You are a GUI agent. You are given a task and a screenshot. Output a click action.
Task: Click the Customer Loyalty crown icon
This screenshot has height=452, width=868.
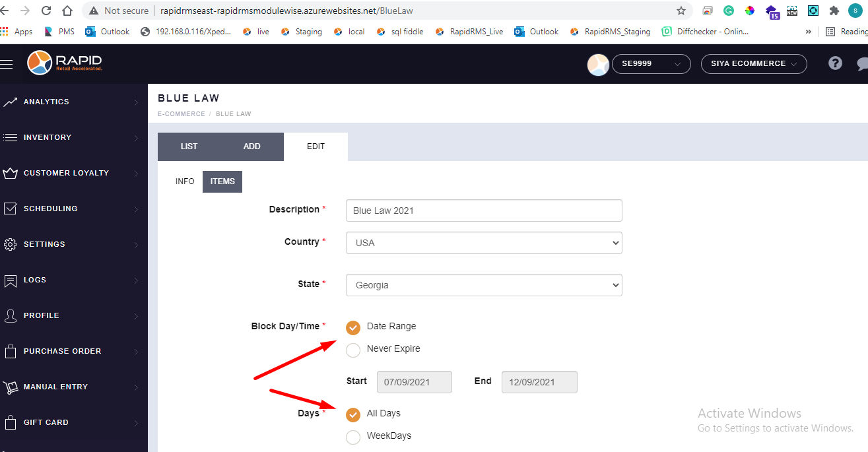coord(10,174)
